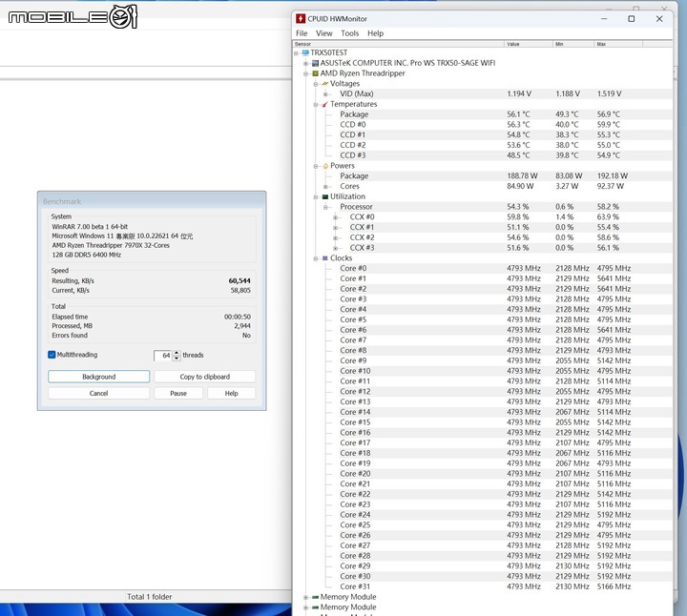This screenshot has width=687, height=616.
Task: Expand the VID (Max) entry
Action: click(x=325, y=94)
